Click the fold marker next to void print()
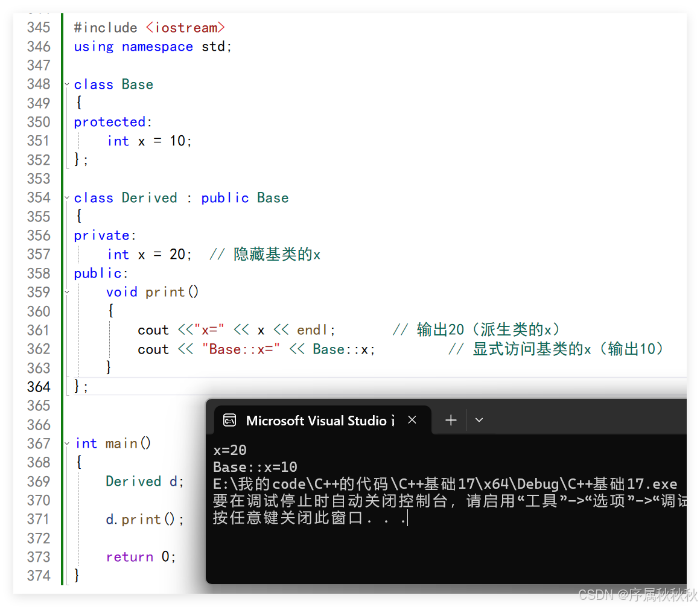The height and width of the screenshot is (607, 700). (x=66, y=292)
